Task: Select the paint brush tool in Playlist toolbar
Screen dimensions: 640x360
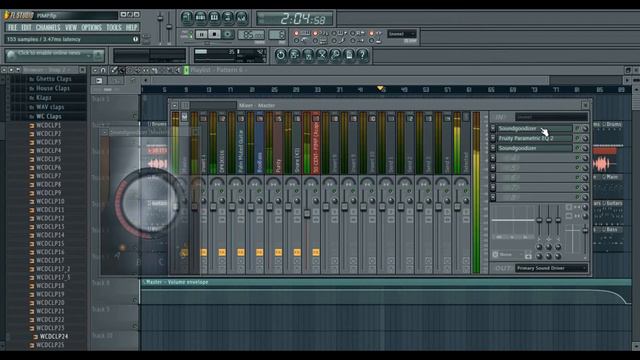Action: coord(121,70)
